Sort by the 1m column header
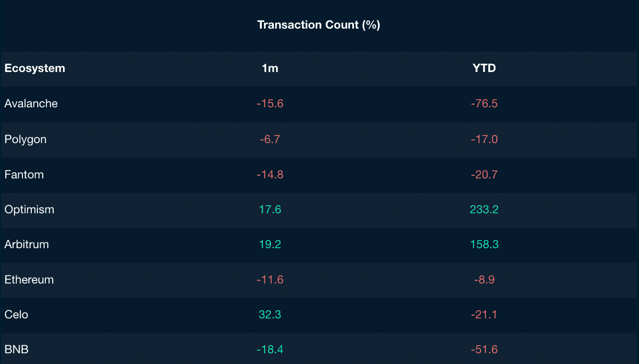This screenshot has width=639, height=364. [270, 68]
